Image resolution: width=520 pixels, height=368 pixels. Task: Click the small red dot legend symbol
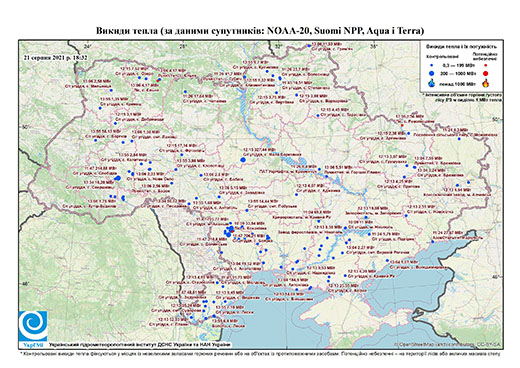pos(485,65)
